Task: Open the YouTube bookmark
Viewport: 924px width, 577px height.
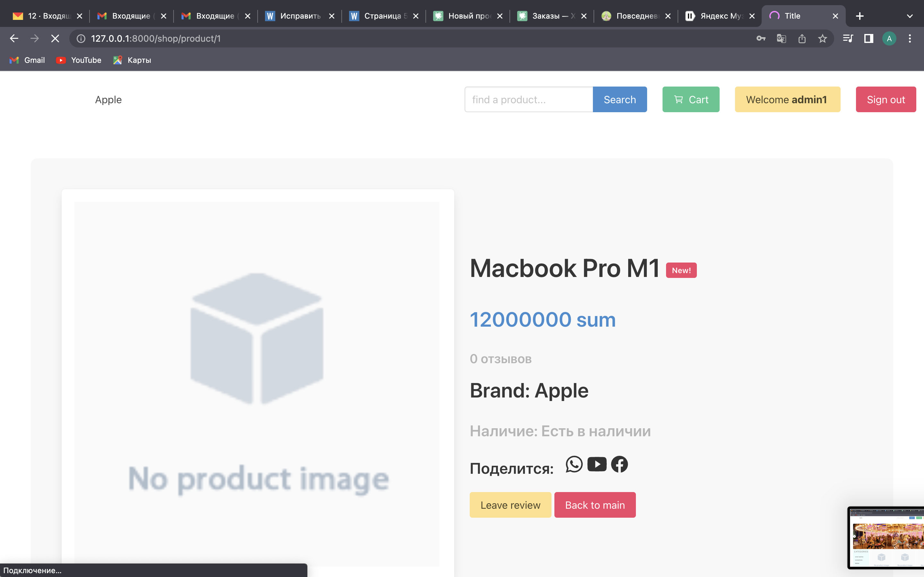Action: [79, 60]
